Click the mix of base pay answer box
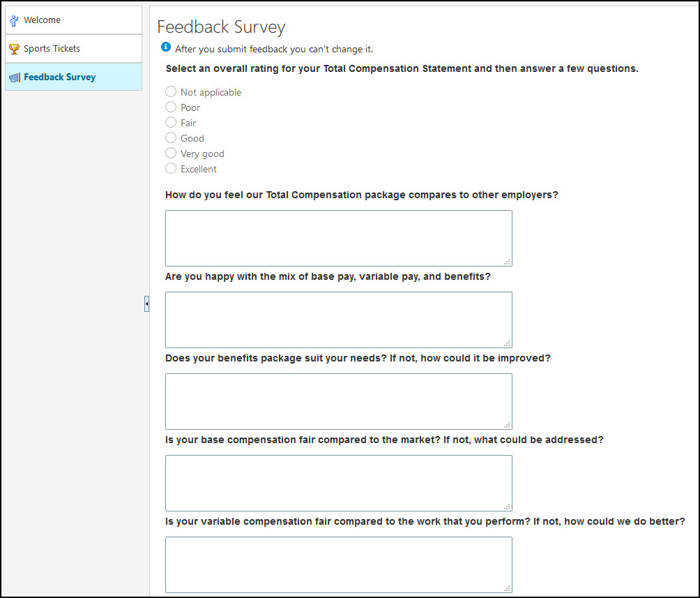The height and width of the screenshot is (598, 700). pos(339,320)
